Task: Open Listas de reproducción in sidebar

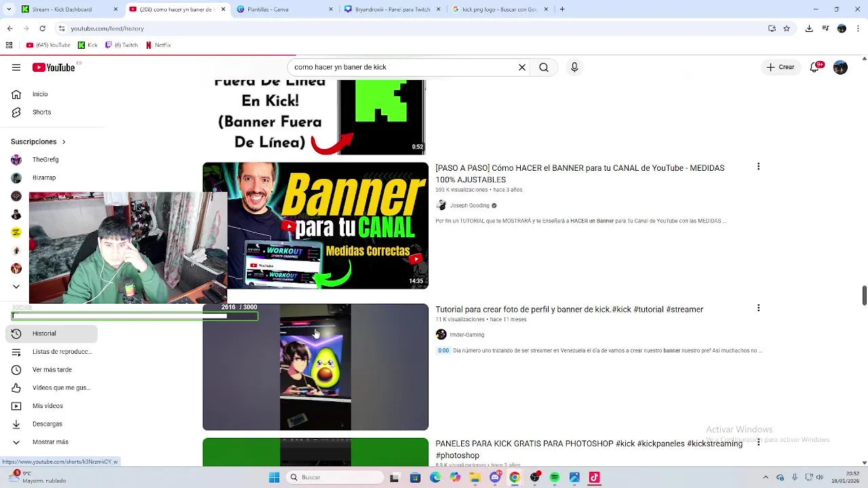Action: coord(52,351)
